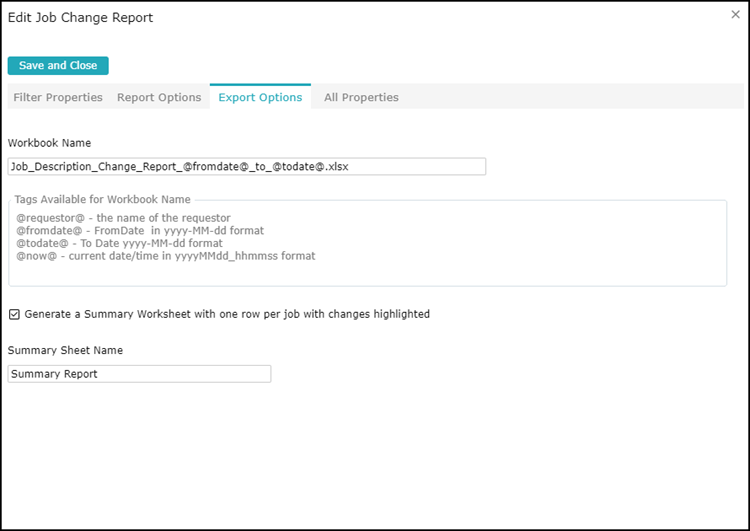Click into the Summary Sheet Name field
Image resolution: width=750 pixels, height=531 pixels.
tap(139, 374)
